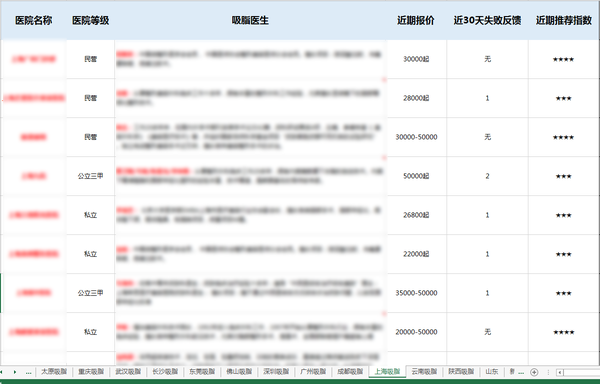
Task: Click feedback value 1 in 35000-50000 row
Action: tap(487, 293)
